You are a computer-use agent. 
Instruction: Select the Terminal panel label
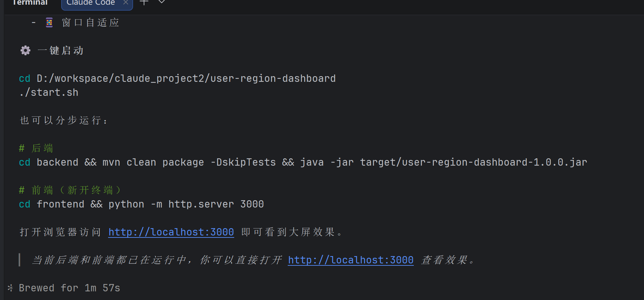30,3
